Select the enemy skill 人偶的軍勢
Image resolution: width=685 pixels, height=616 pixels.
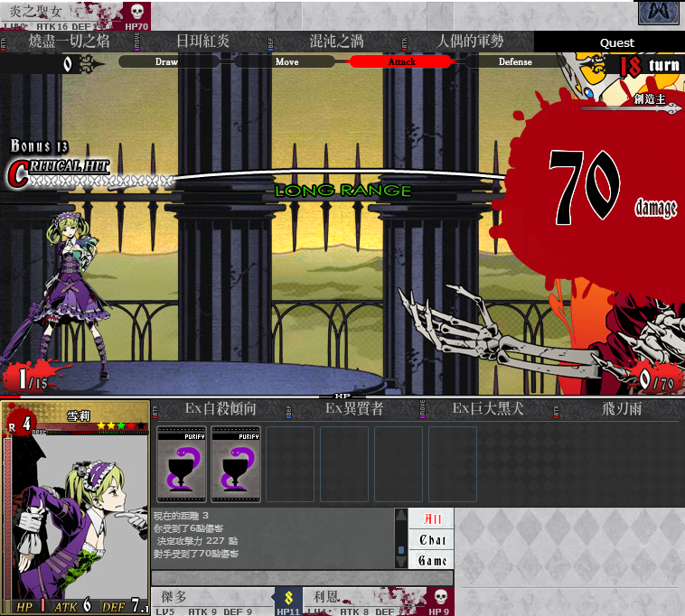[x=470, y=42]
